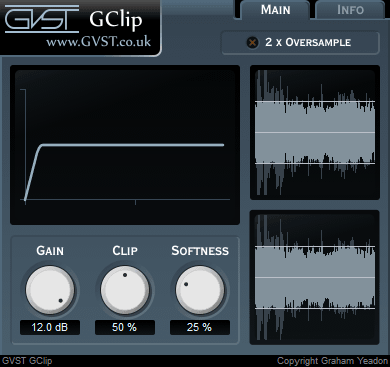
Task: Click the clipping transfer curve graph
Action: point(125,145)
